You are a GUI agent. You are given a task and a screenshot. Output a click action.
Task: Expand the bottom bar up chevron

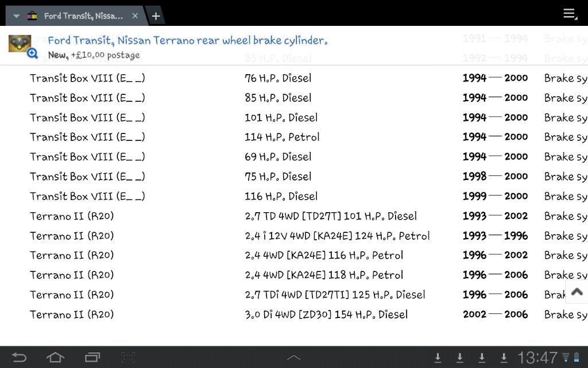click(293, 358)
